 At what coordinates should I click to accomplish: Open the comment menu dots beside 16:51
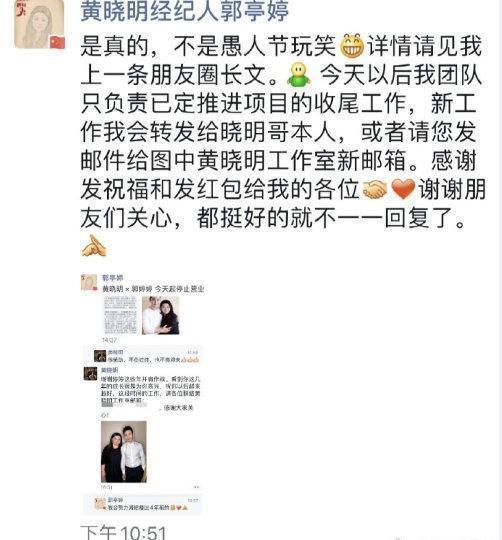pos(196,487)
